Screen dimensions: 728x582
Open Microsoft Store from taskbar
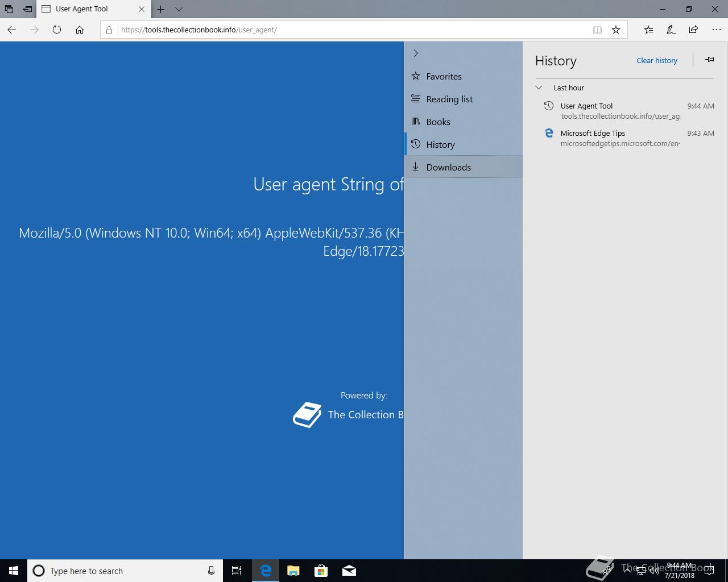[x=321, y=571]
